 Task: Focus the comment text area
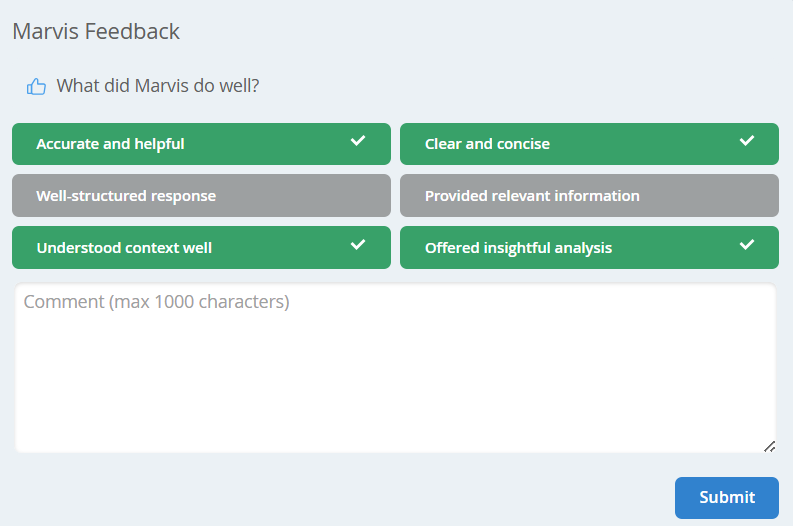[395, 380]
